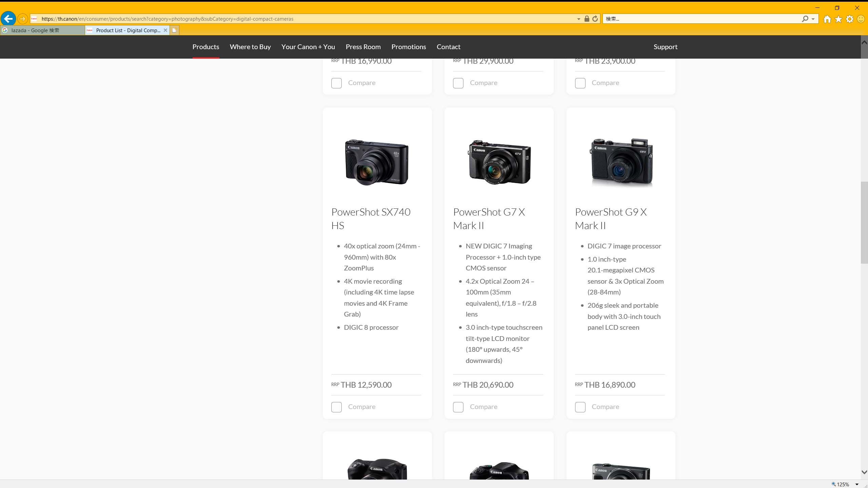Click the NEW DIGIC 7 Imaging Processor bullet
The height and width of the screenshot is (488, 868).
[x=503, y=257]
